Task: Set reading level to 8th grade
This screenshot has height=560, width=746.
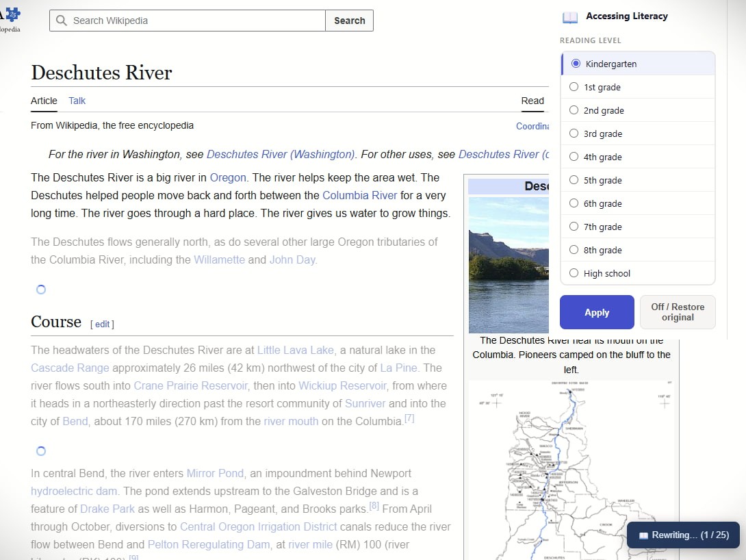Action: (638, 251)
